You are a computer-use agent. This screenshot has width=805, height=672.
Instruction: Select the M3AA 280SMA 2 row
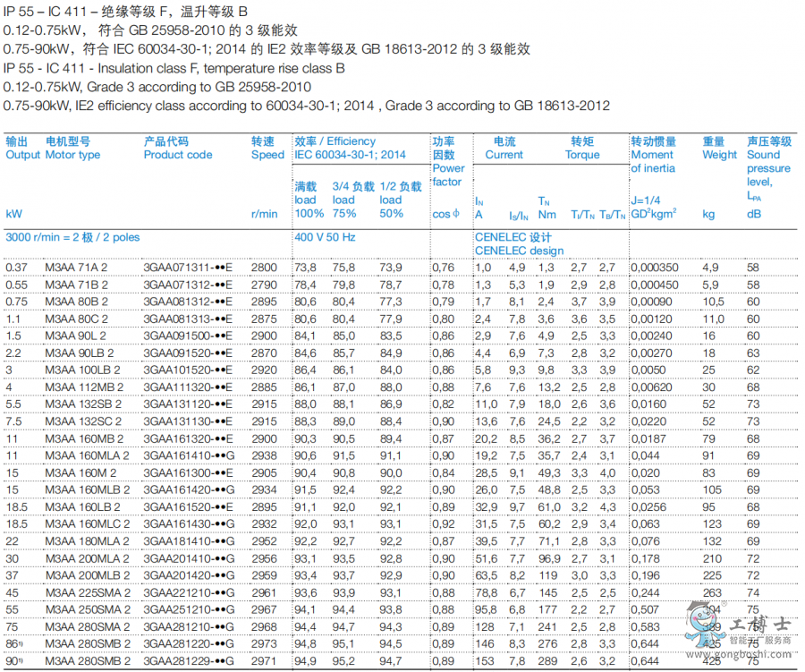pyautogui.click(x=86, y=625)
